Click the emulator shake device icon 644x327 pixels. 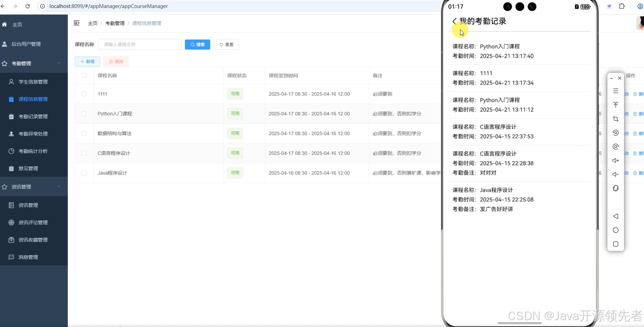pos(616,188)
